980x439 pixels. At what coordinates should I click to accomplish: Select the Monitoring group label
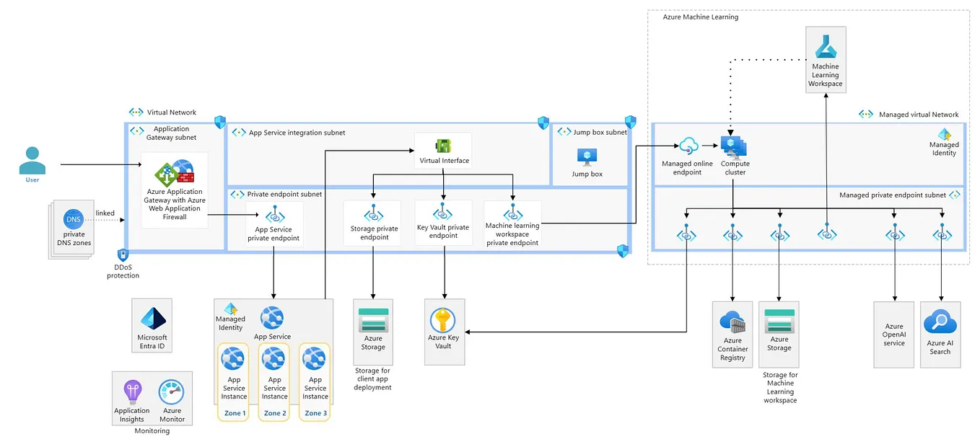pos(152,430)
